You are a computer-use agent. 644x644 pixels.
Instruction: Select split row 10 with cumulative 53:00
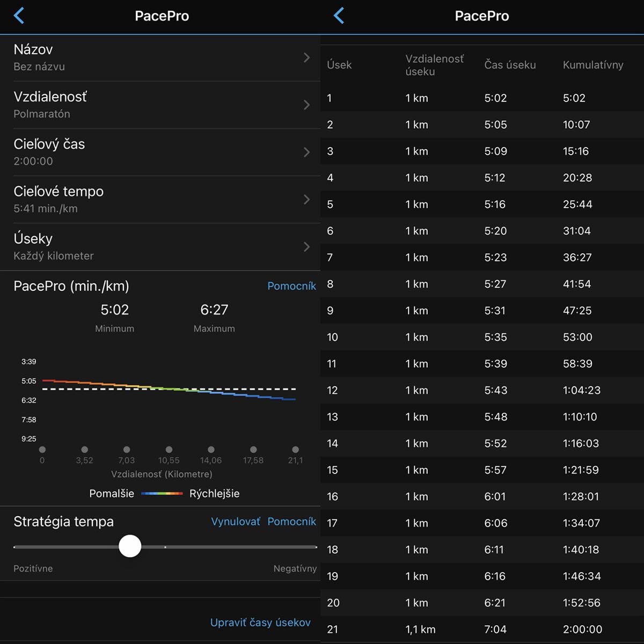[x=482, y=337]
